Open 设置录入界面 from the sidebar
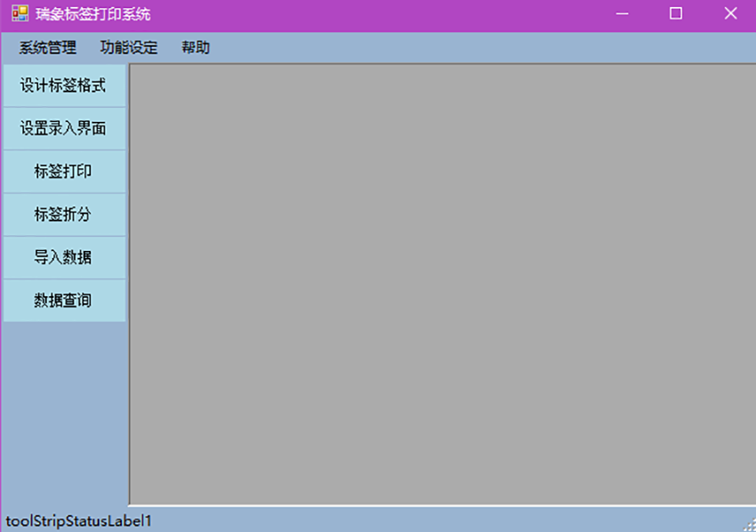Viewport: 756px width, 532px height. [x=63, y=129]
